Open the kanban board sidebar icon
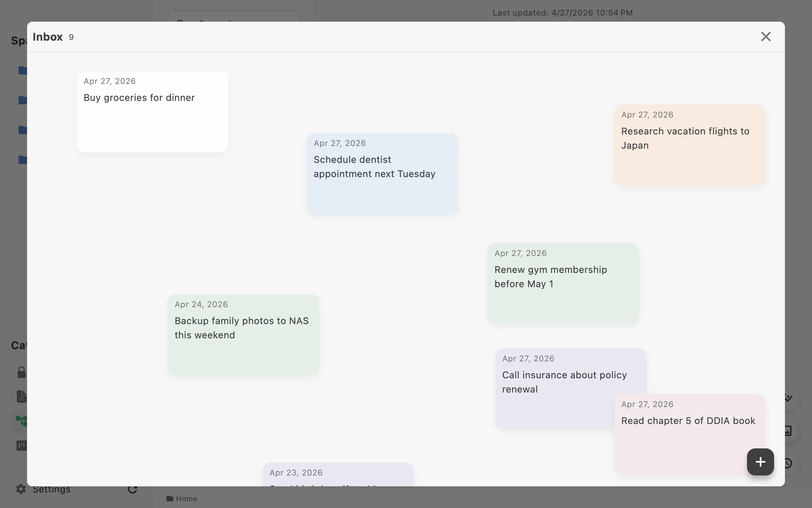The height and width of the screenshot is (508, 812). pyautogui.click(x=21, y=445)
